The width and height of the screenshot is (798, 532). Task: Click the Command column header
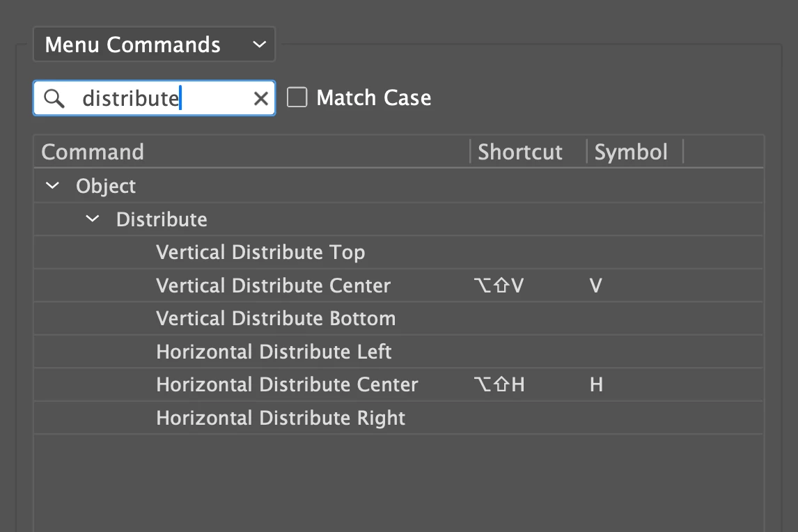pyautogui.click(x=93, y=152)
